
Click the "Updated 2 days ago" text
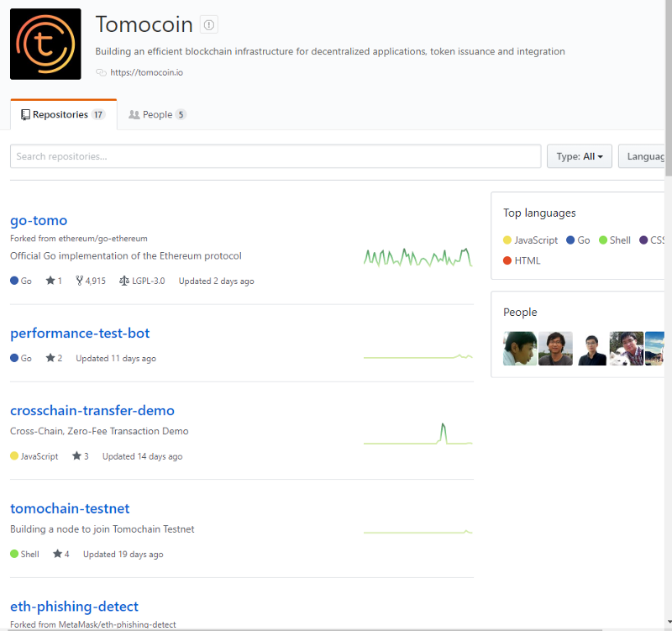216,281
